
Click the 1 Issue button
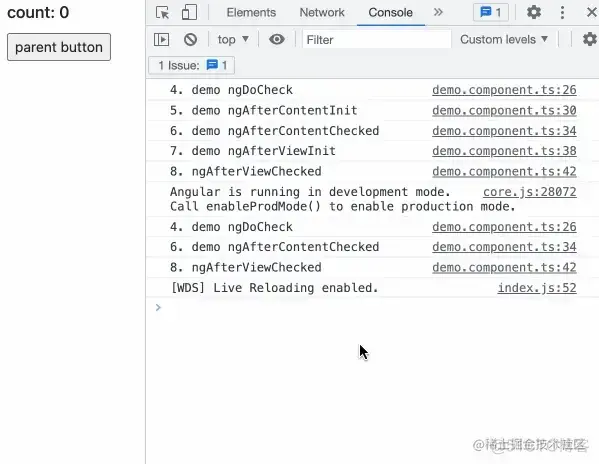pos(192,65)
